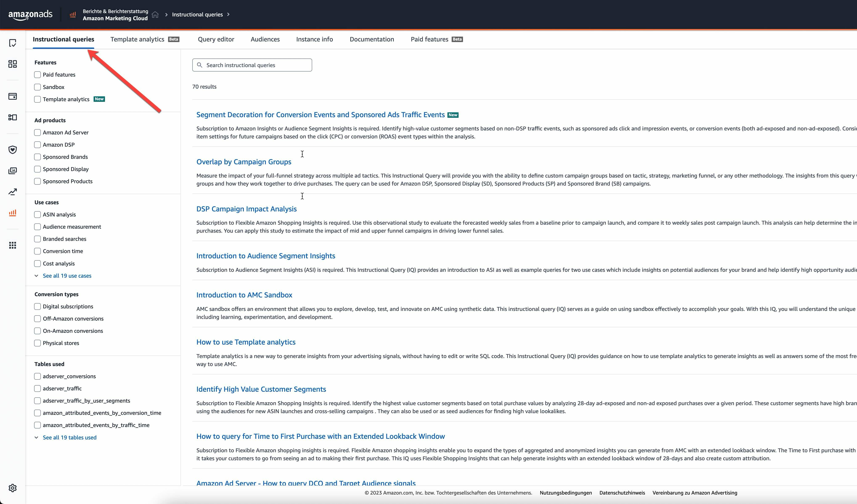Tick Cost analysis checkbox
This screenshot has height=504, width=857.
37,264
